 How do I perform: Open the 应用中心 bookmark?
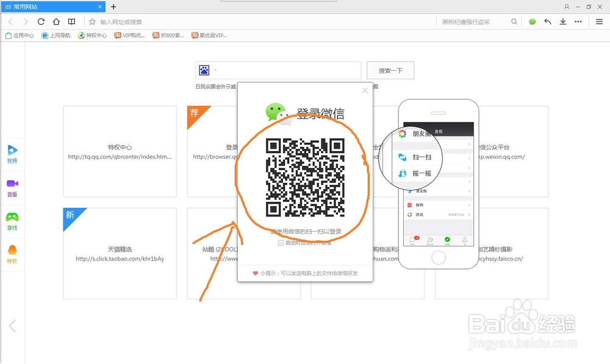pos(20,35)
